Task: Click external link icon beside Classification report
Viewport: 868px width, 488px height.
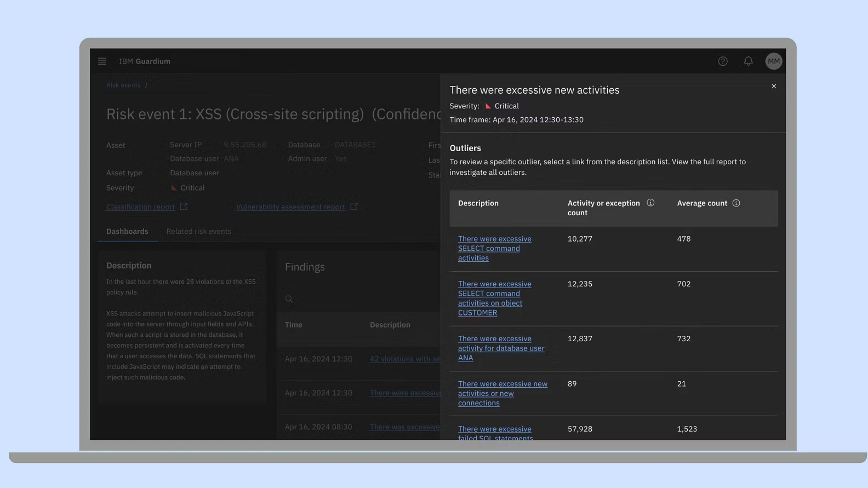Action: coord(184,206)
